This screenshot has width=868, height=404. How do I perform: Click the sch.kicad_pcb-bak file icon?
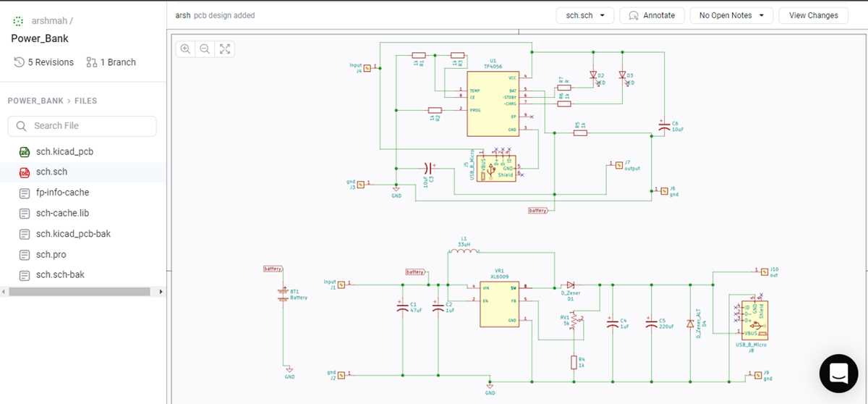(24, 234)
